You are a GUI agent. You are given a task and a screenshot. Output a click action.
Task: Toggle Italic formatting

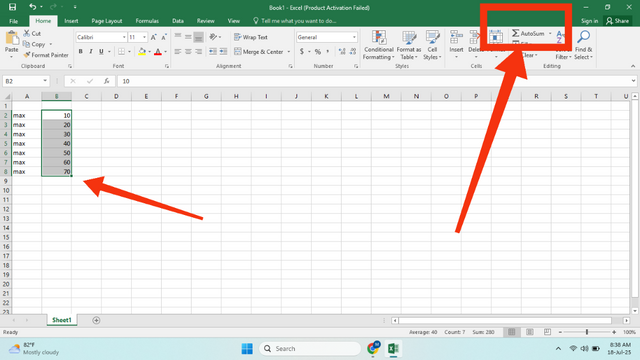[91, 51]
